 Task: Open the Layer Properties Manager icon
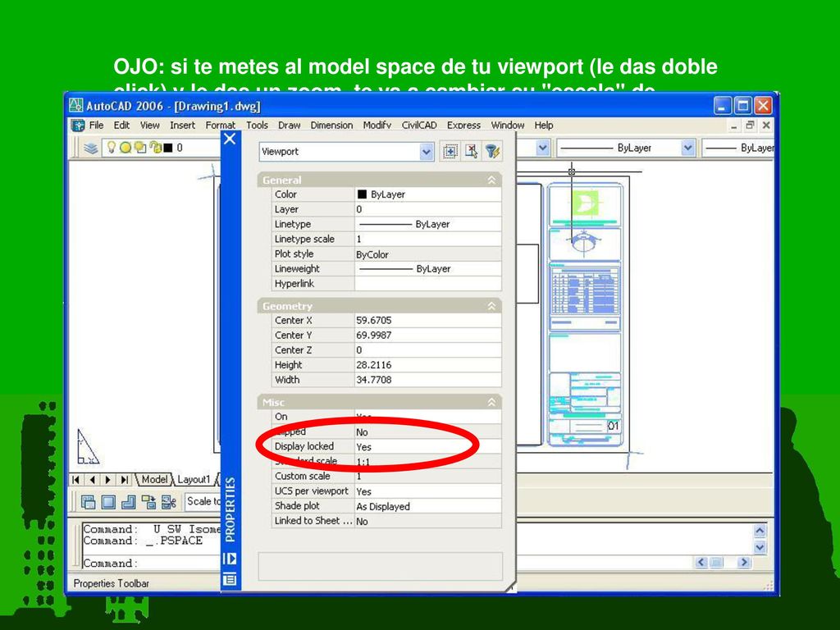tap(90, 148)
